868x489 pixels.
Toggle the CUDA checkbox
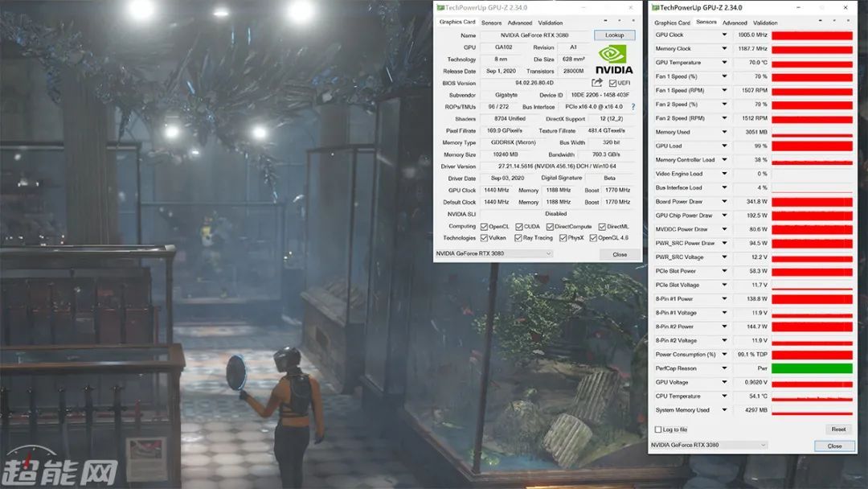coord(518,227)
